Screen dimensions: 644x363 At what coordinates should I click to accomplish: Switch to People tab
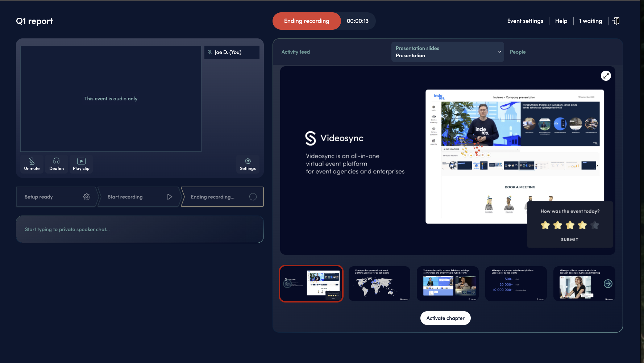[x=518, y=52]
